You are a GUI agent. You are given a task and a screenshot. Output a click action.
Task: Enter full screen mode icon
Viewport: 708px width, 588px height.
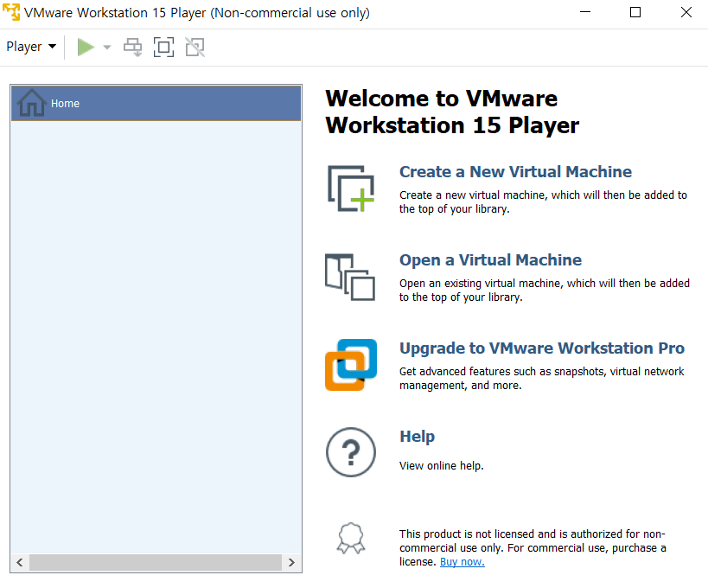(x=163, y=47)
